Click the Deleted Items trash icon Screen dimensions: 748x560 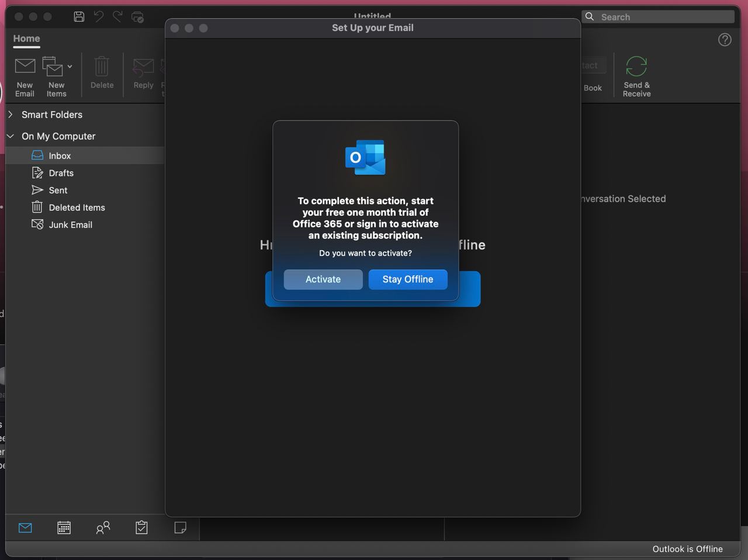tap(37, 207)
